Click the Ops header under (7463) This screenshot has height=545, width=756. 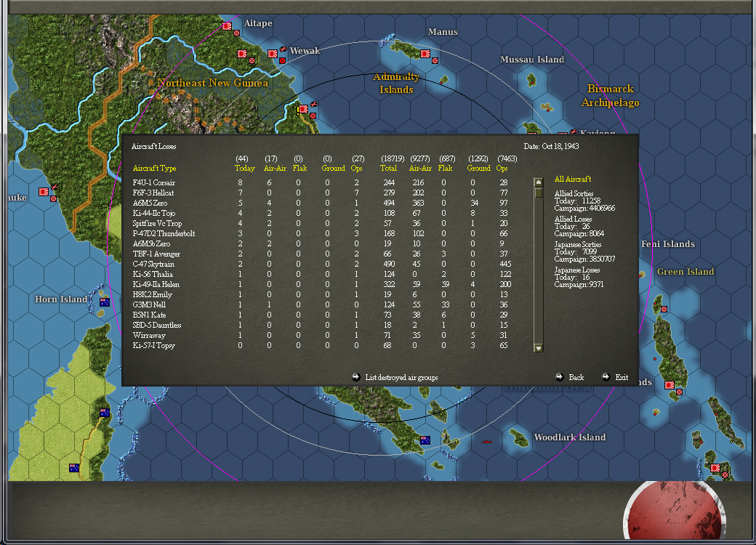tap(502, 168)
